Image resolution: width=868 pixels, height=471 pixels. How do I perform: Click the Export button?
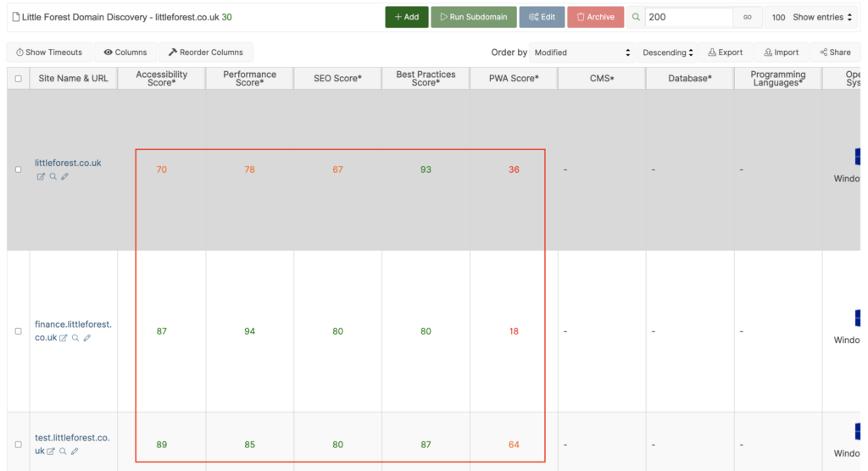726,52
